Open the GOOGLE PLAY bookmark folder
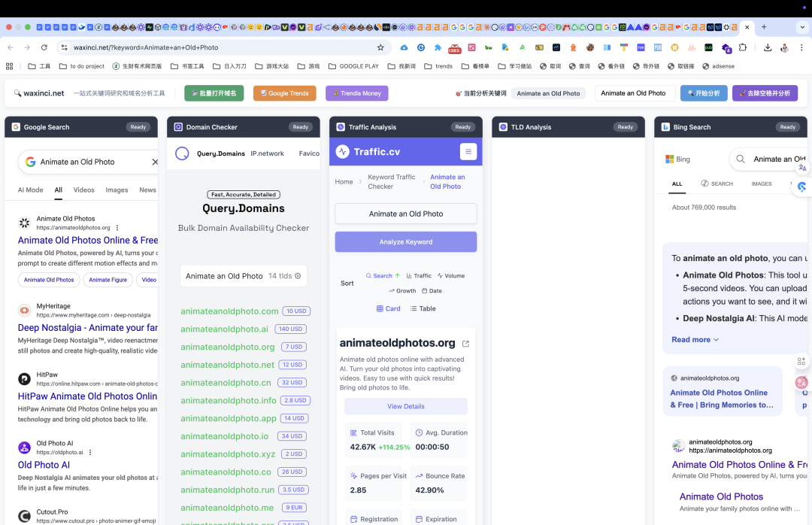The height and width of the screenshot is (525, 812). click(x=353, y=66)
